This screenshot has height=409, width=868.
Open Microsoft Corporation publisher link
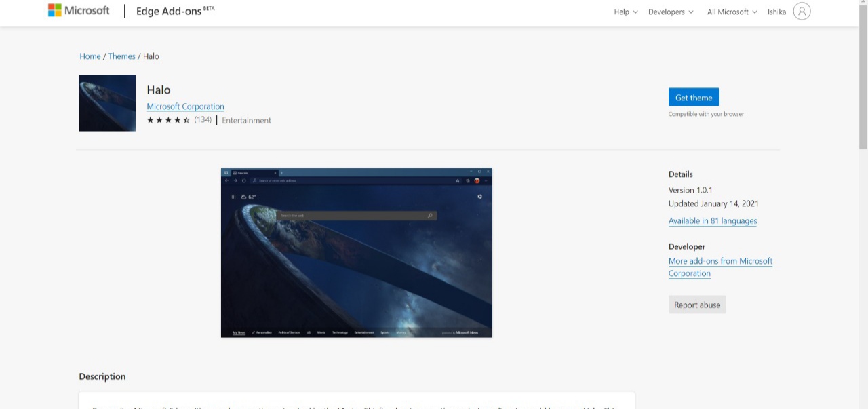[185, 106]
